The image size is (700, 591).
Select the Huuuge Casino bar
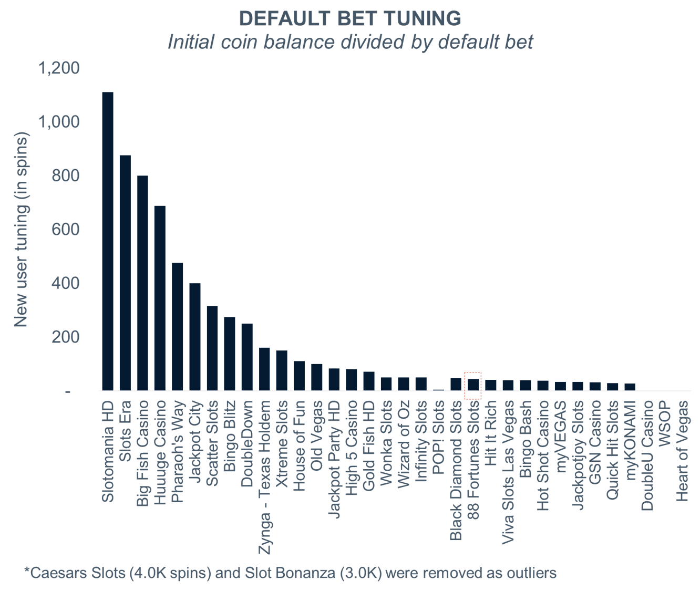(160, 298)
